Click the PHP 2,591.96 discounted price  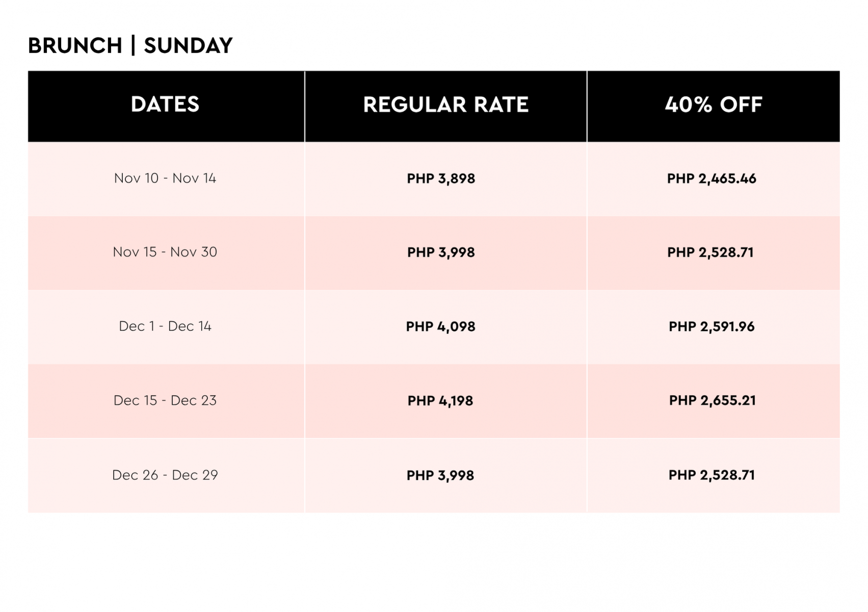click(712, 326)
